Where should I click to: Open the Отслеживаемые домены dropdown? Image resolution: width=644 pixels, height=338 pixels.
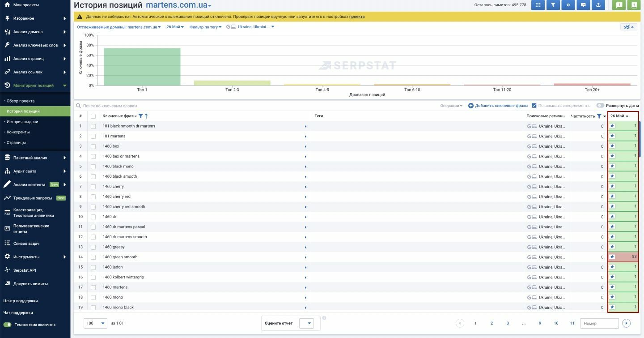click(x=119, y=27)
